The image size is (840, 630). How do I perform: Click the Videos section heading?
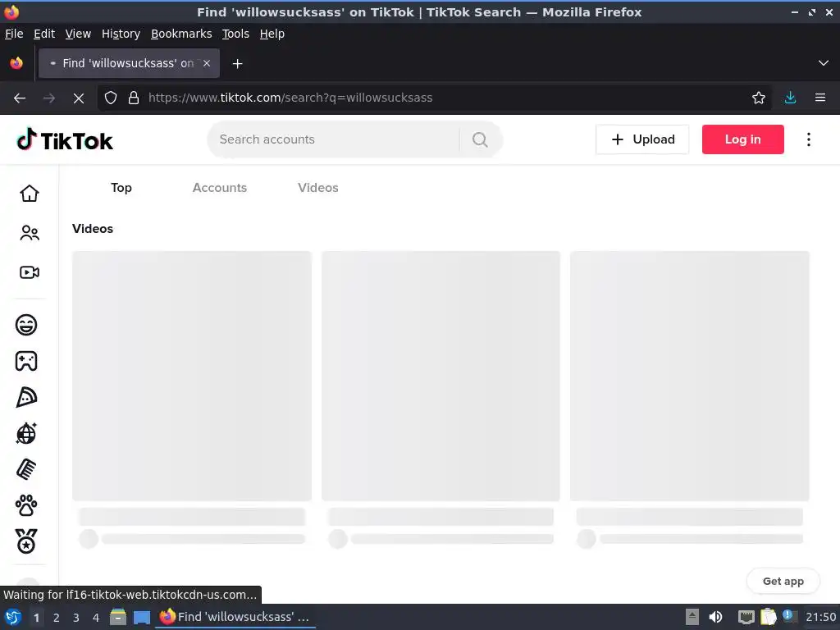coord(93,229)
